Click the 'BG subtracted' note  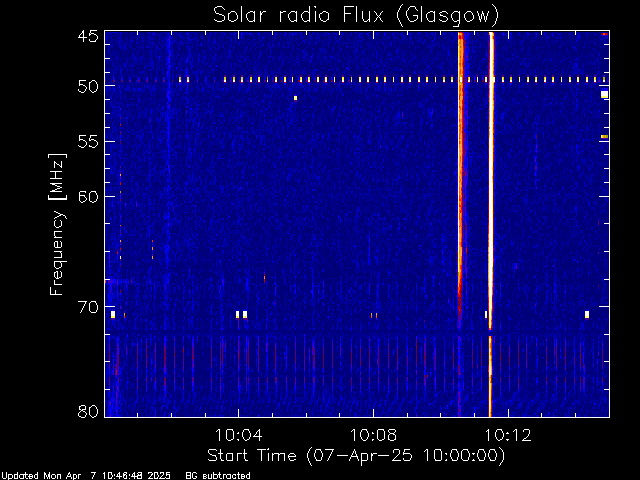(218, 476)
